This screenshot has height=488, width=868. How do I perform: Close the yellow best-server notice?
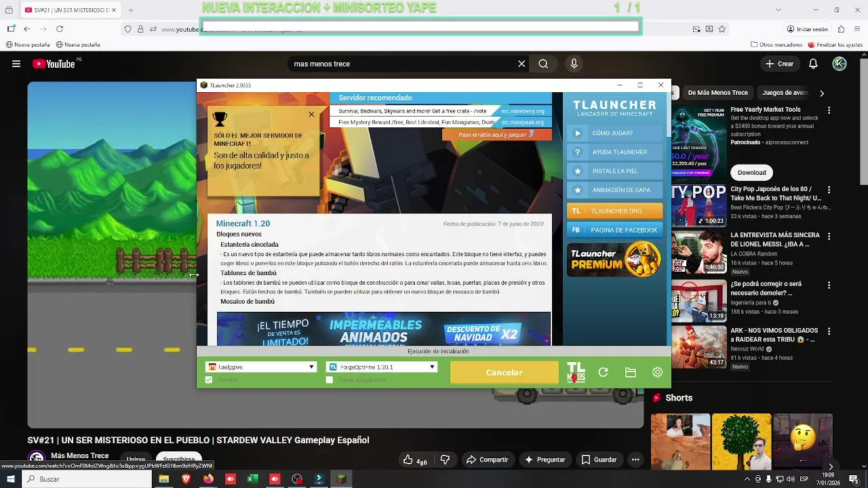pyautogui.click(x=311, y=114)
